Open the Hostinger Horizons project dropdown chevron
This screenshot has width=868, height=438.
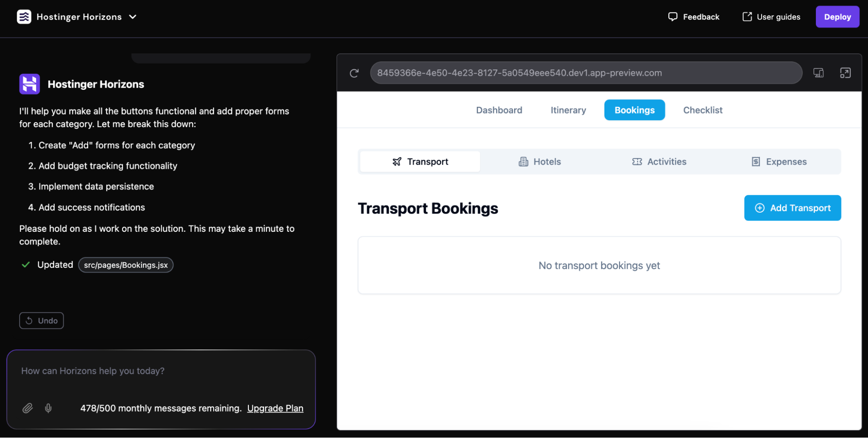133,16
